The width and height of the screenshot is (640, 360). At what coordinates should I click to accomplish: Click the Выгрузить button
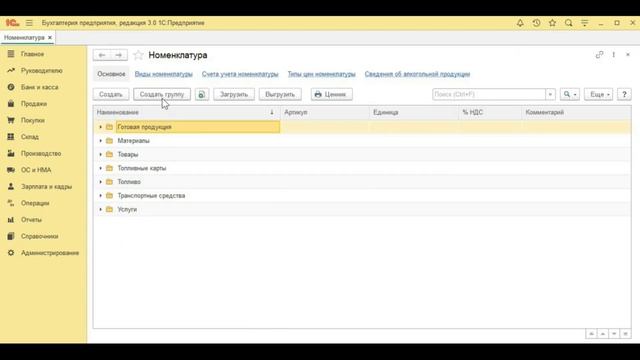coord(280,94)
